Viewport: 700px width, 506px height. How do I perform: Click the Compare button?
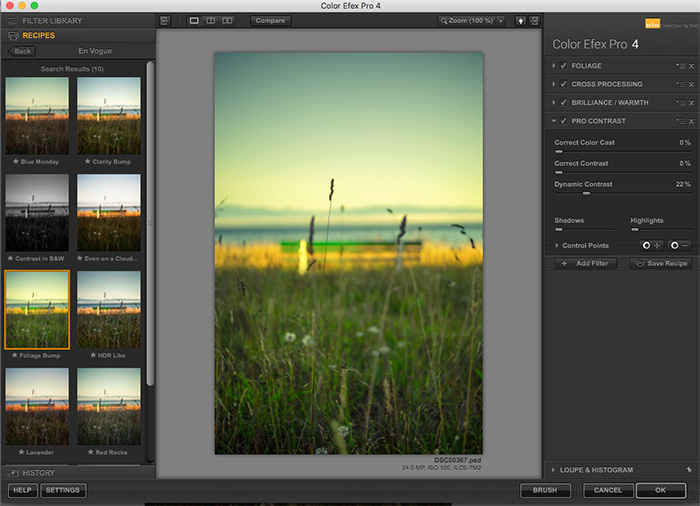point(271,21)
